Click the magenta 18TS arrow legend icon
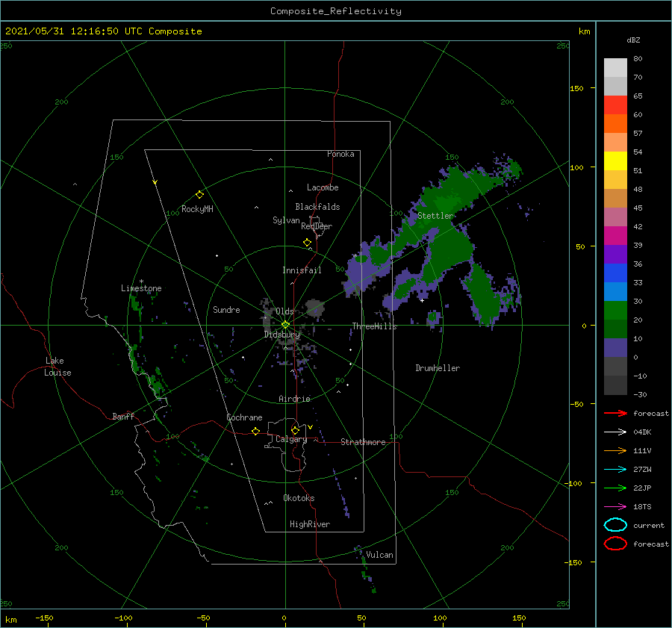The height and width of the screenshot is (628, 672). tap(615, 507)
